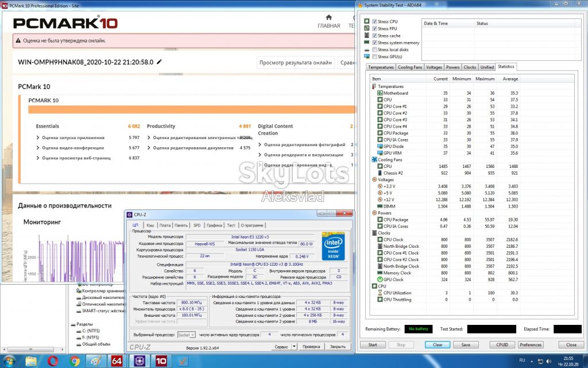
Task: Expand Оценка запуска приложения
Action: 38,137
